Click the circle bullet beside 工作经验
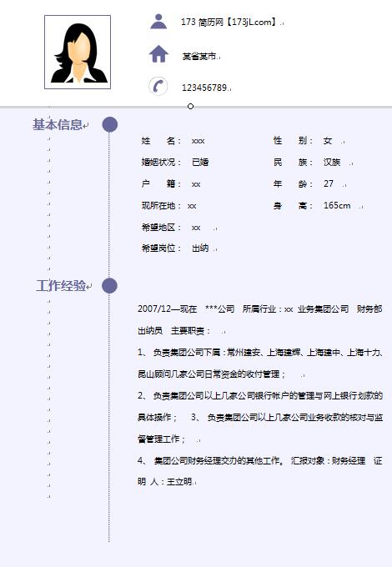The width and height of the screenshot is (392, 567). click(x=109, y=286)
